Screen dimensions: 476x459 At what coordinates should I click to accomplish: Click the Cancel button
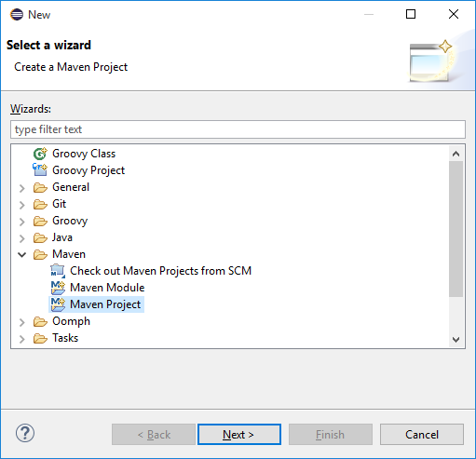click(422, 434)
